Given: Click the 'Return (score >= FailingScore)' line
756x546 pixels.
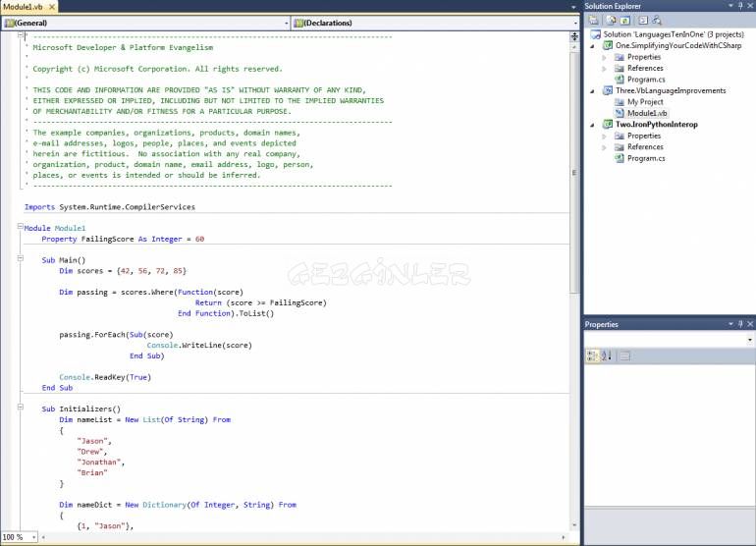Looking at the screenshot, I should pyautogui.click(x=261, y=302).
